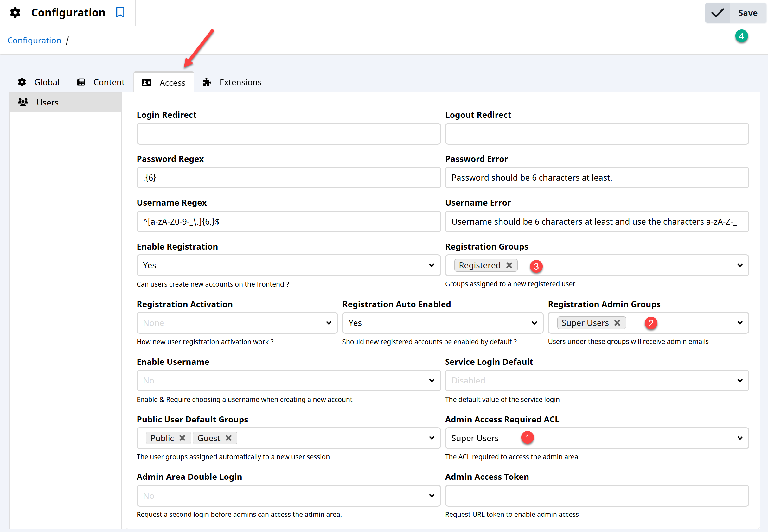Click the Users group icon in sidebar
Screen dimensions: 768x532
click(x=23, y=102)
